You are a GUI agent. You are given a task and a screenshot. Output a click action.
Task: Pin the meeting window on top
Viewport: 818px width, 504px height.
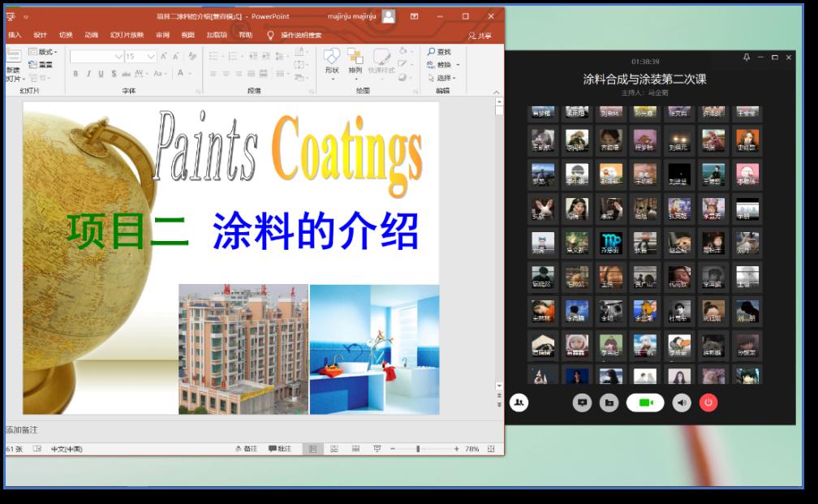[x=746, y=58]
